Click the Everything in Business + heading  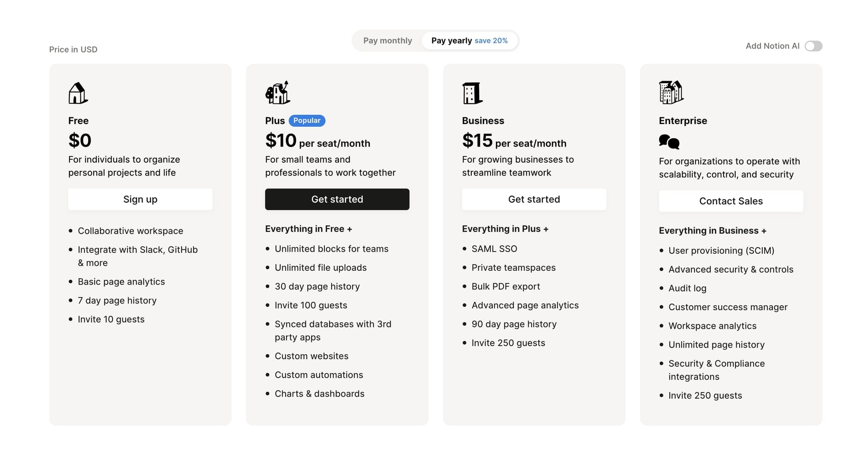712,231
